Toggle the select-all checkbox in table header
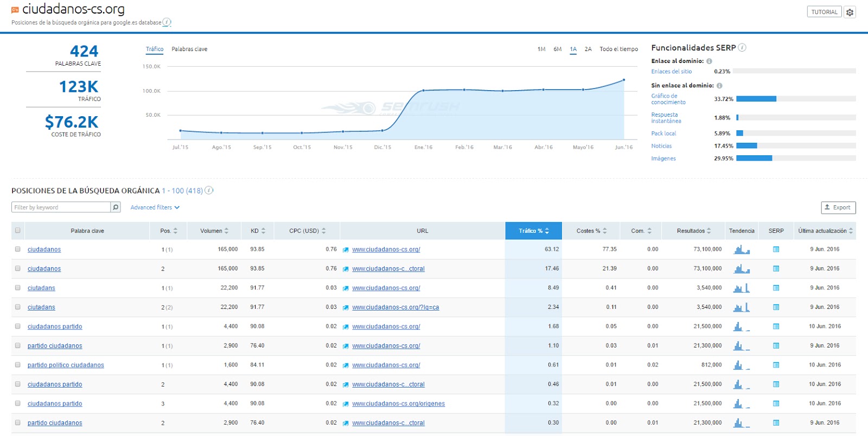The width and height of the screenshot is (868, 436). [x=18, y=230]
